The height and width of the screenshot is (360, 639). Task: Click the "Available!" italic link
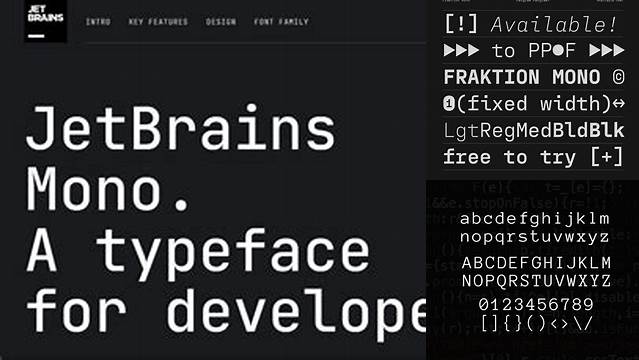pyautogui.click(x=553, y=24)
